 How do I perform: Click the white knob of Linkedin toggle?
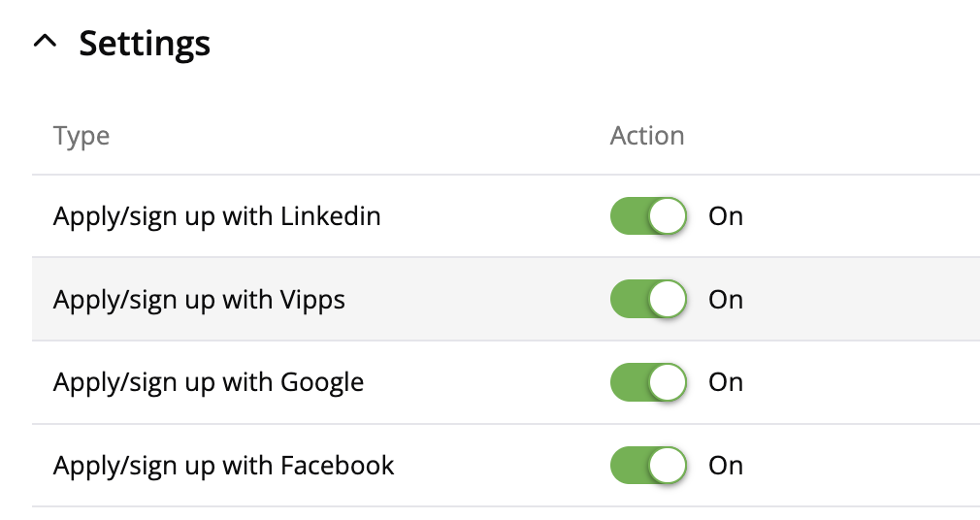[x=668, y=215]
